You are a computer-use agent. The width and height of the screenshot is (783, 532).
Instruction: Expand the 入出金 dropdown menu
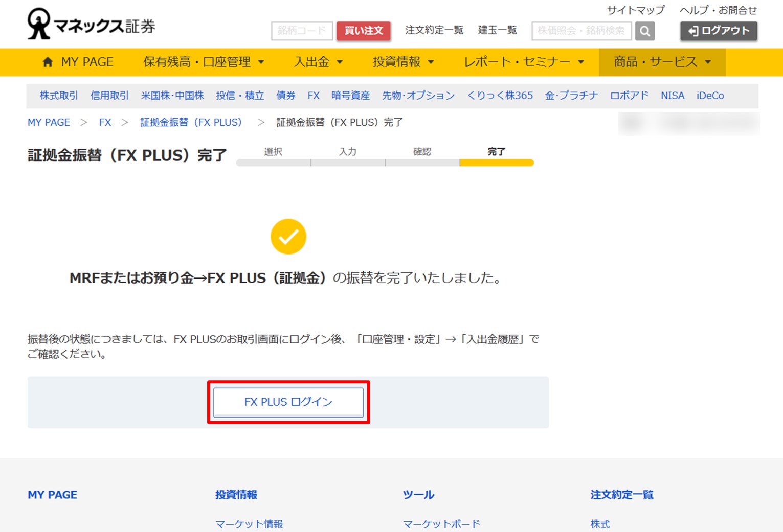coord(318,62)
